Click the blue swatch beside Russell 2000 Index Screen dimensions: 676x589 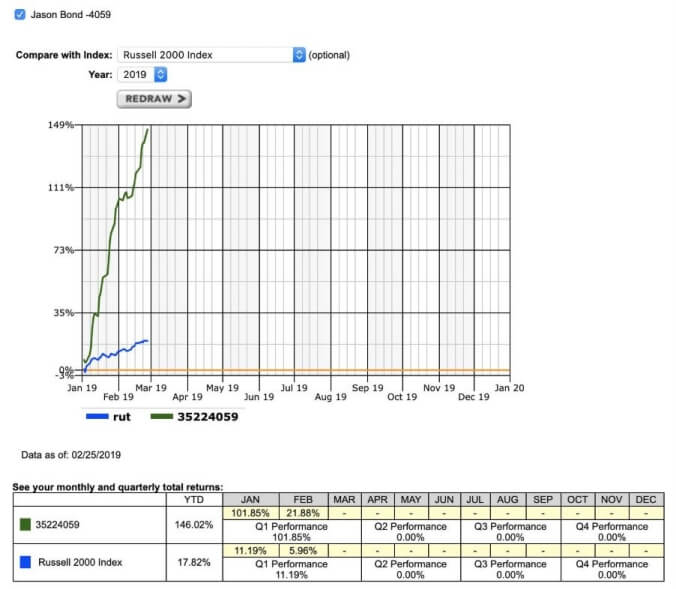click(25, 563)
